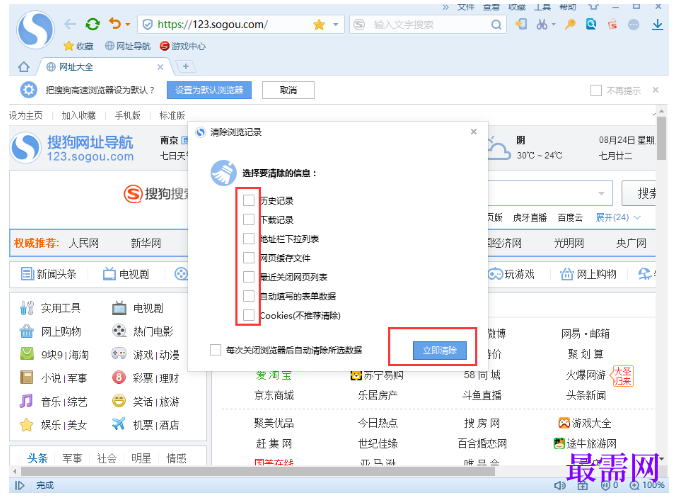
Task: Open the 头条新闻 link
Action: pyautogui.click(x=586, y=395)
